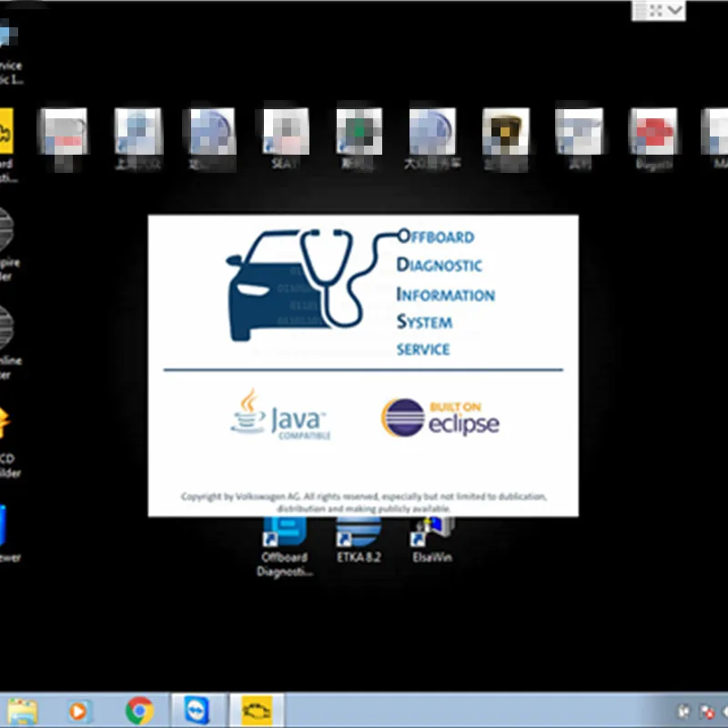Click the 'Service' word on splash
The image size is (728, 728).
(x=423, y=349)
